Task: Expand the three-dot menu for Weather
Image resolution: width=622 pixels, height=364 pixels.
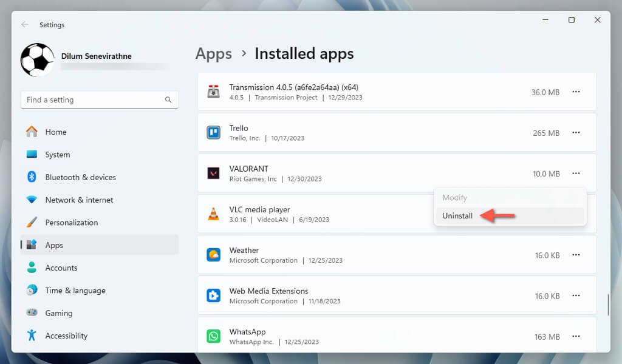Action: point(576,255)
